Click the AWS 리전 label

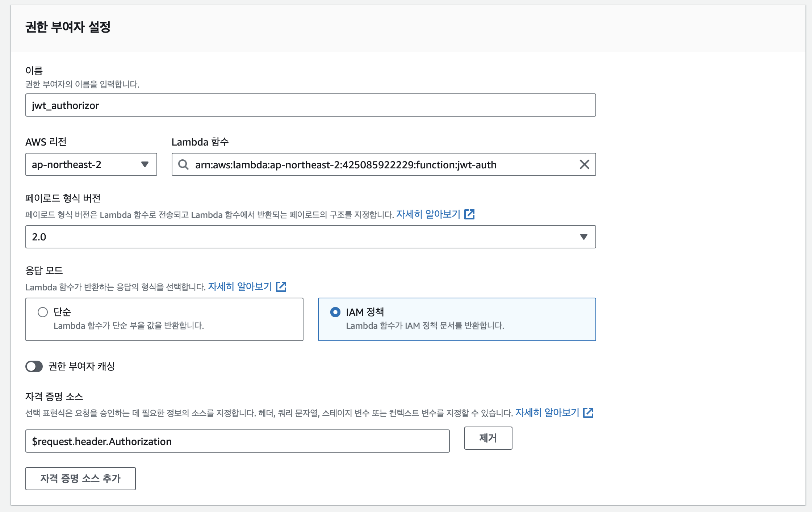pyautogui.click(x=46, y=142)
